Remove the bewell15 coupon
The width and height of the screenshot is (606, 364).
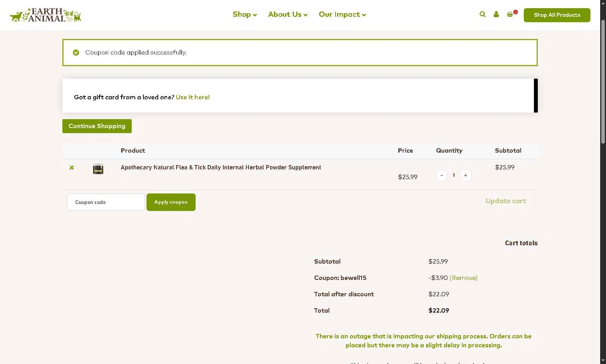463,278
